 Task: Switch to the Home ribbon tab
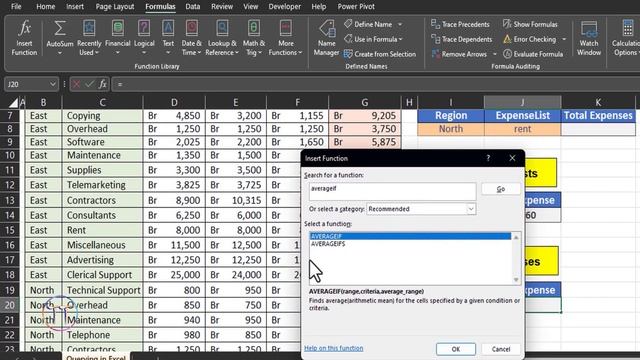(45, 7)
